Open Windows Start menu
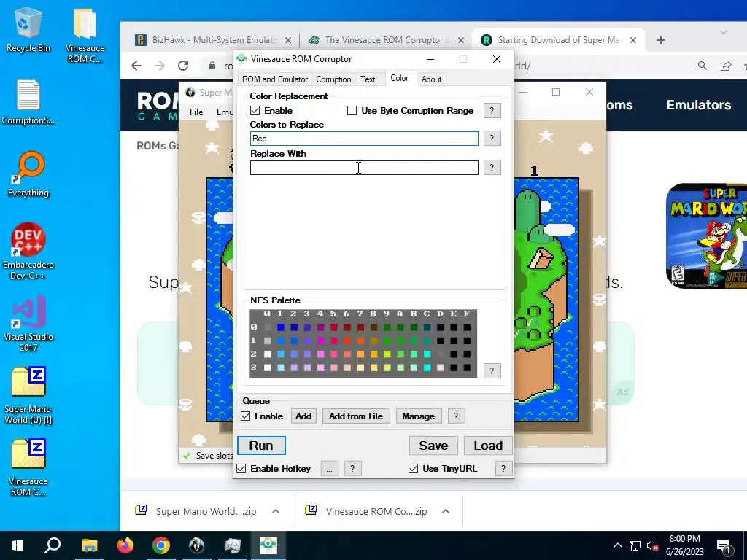Image resolution: width=747 pixels, height=560 pixels. (x=18, y=545)
